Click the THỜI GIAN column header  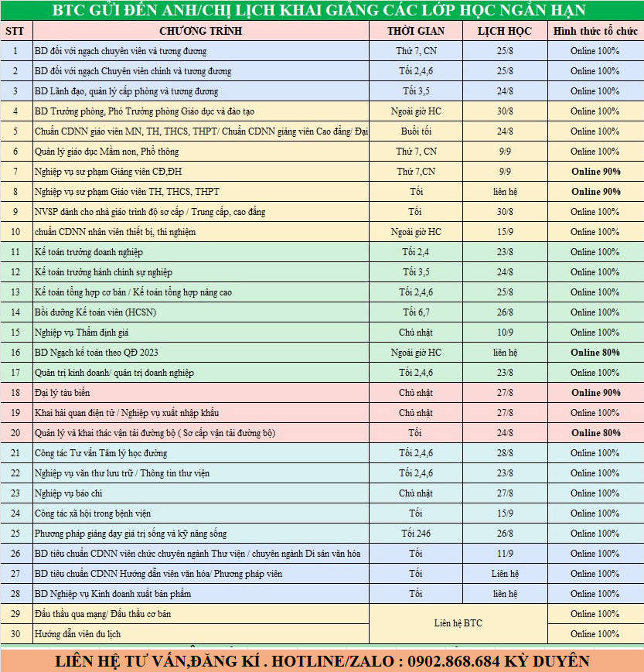point(416,31)
